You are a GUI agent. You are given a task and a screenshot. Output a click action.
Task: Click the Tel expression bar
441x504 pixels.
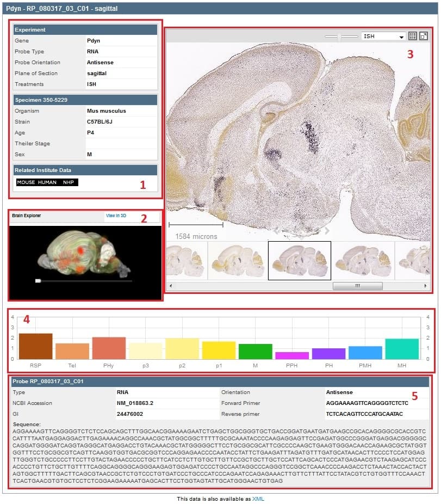[x=72, y=351]
